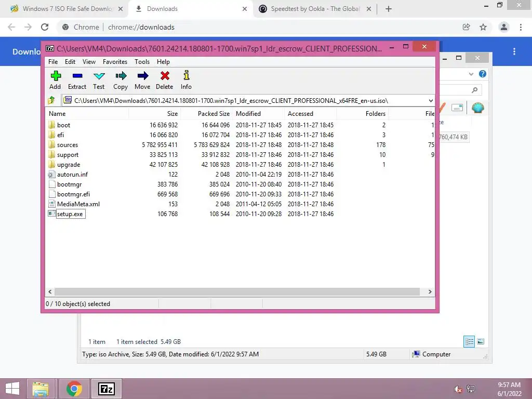Click the Delete toolbar icon
The image size is (532, 399).
(x=165, y=76)
